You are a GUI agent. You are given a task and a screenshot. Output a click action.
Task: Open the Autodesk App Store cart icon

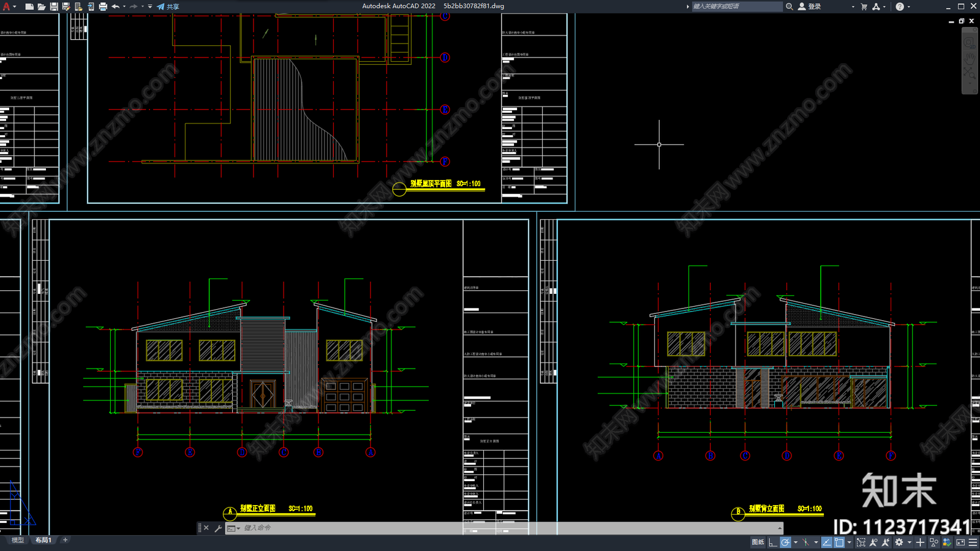coord(864,6)
